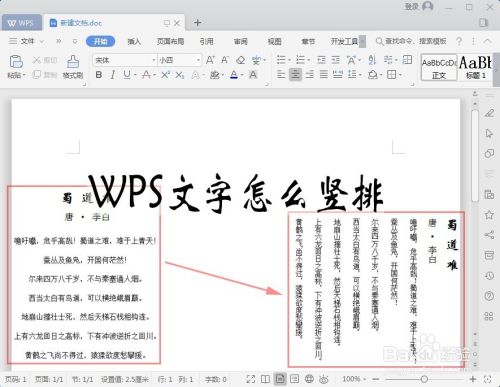Click the insert table grid icon in ribbon
The height and width of the screenshot is (387, 500).
(x=407, y=60)
